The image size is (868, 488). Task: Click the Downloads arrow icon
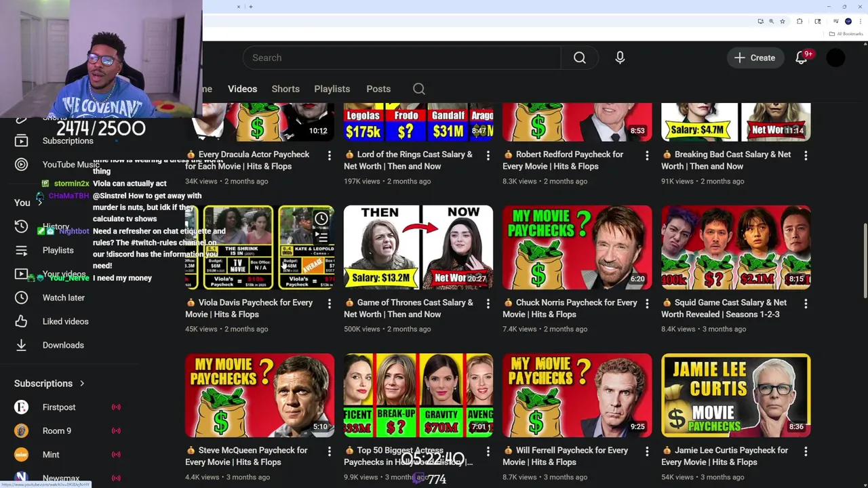[x=21, y=345]
